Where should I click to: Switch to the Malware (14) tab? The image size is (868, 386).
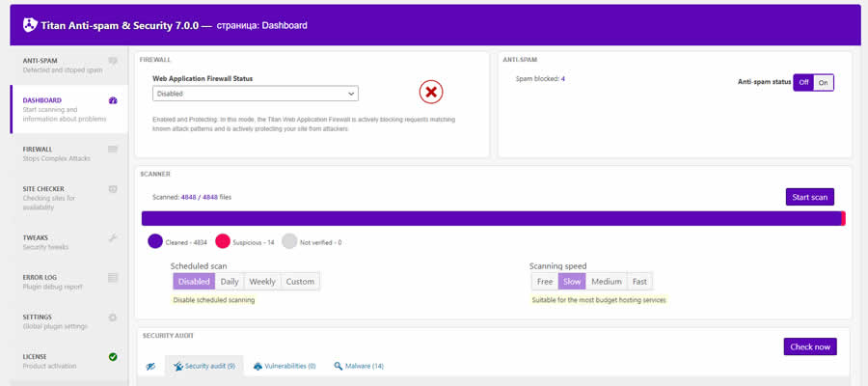[359, 367]
